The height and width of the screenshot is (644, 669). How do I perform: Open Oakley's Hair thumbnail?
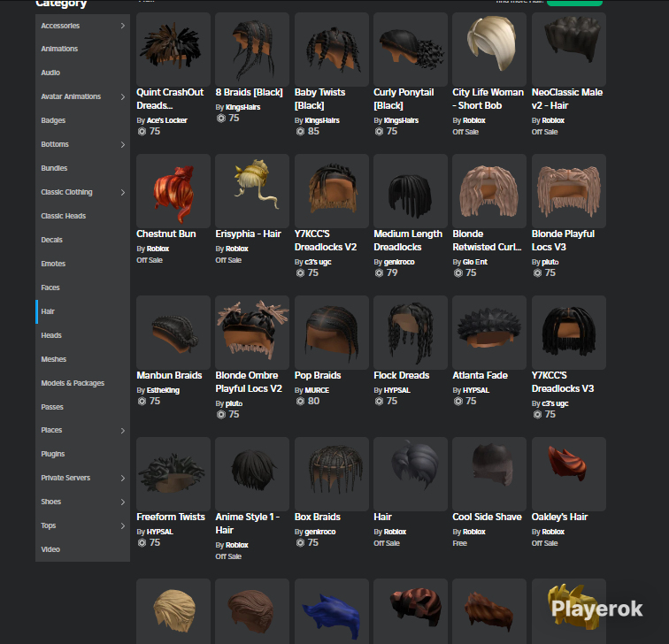pyautogui.click(x=569, y=474)
